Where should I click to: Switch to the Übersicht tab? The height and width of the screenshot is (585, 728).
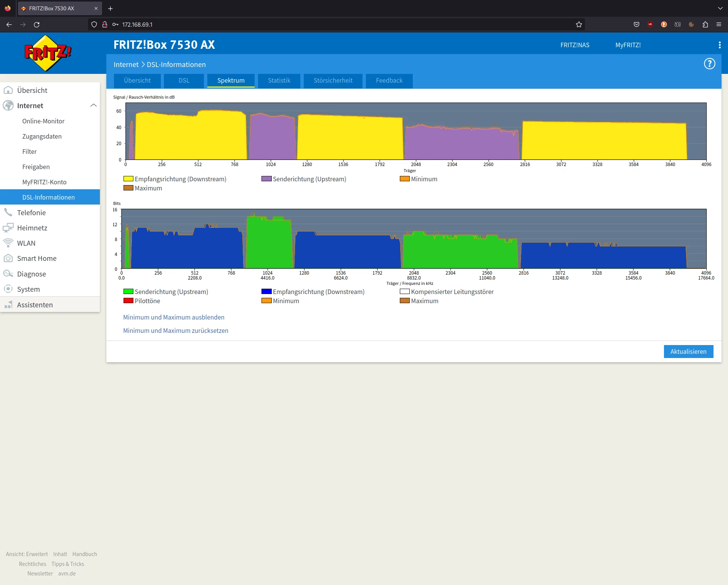coord(137,81)
